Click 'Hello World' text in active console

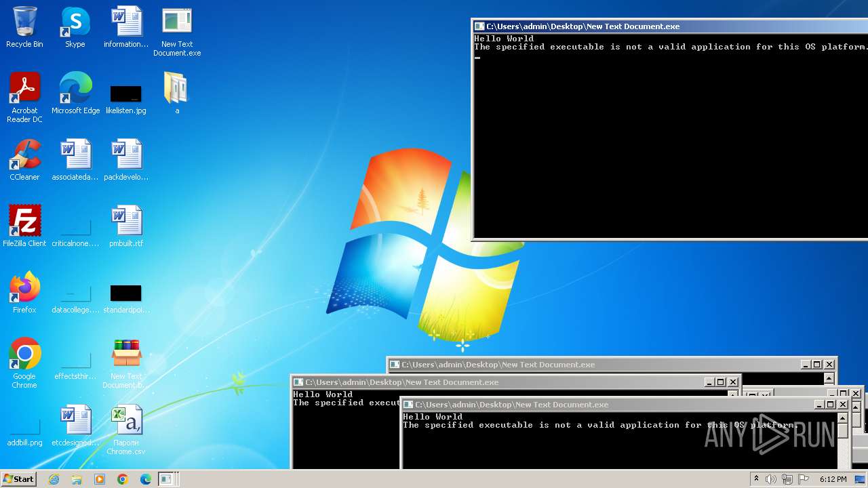[x=504, y=39]
